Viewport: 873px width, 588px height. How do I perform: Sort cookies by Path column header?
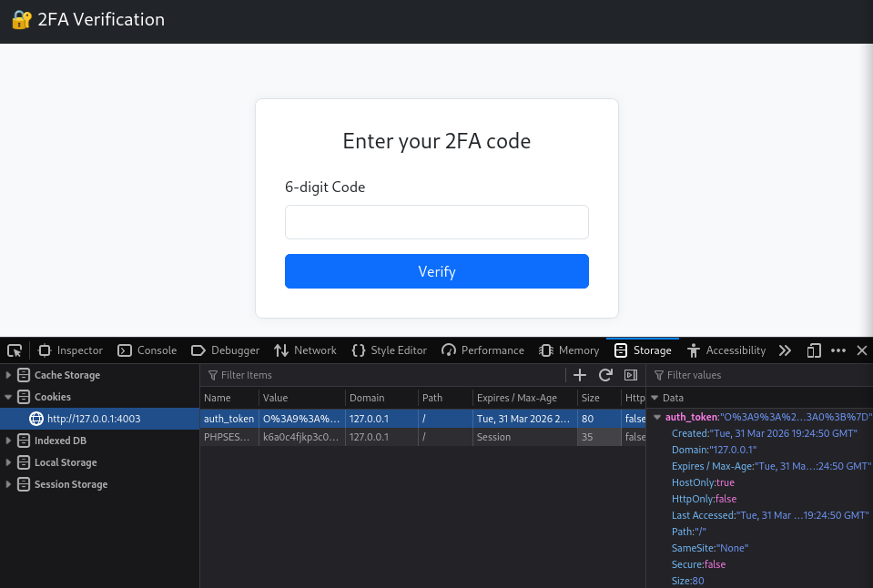coord(445,398)
